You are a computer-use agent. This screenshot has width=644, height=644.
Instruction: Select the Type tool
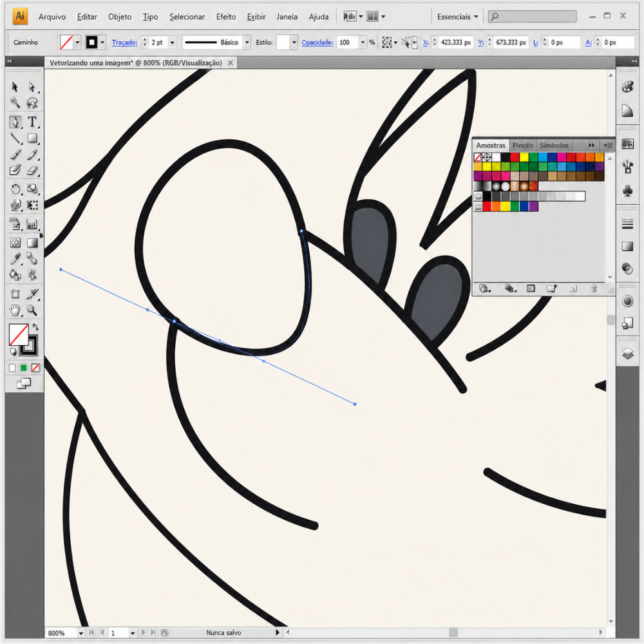pos(32,122)
